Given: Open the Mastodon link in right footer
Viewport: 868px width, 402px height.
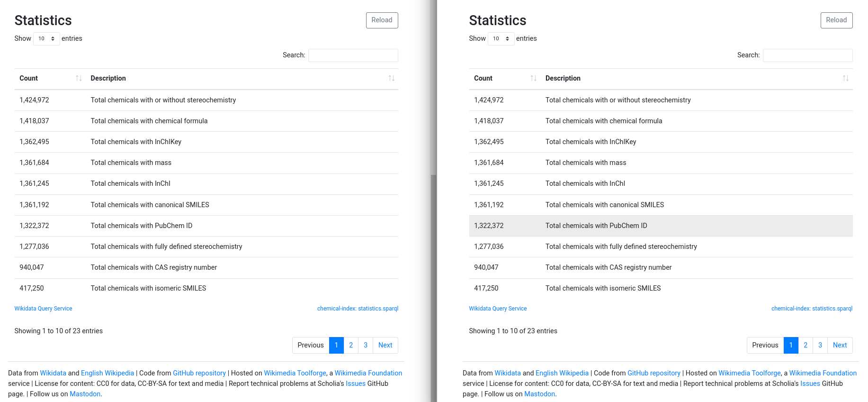Looking at the screenshot, I should (540, 394).
